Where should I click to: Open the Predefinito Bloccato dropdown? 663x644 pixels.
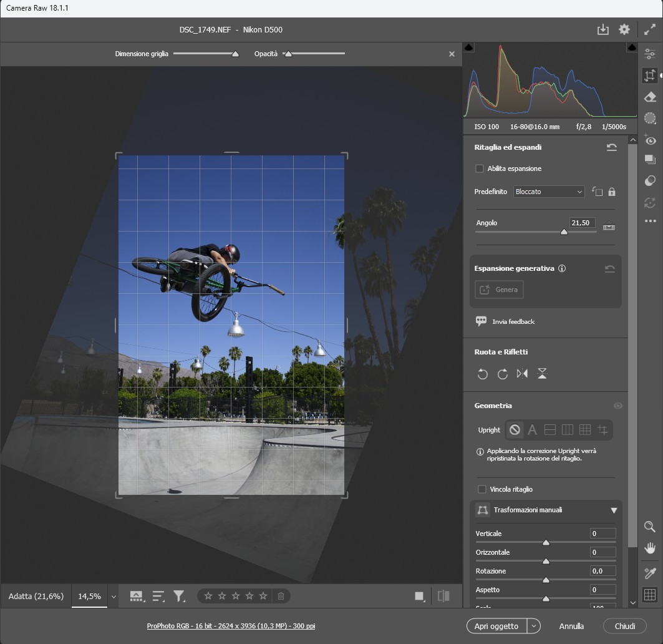(548, 192)
